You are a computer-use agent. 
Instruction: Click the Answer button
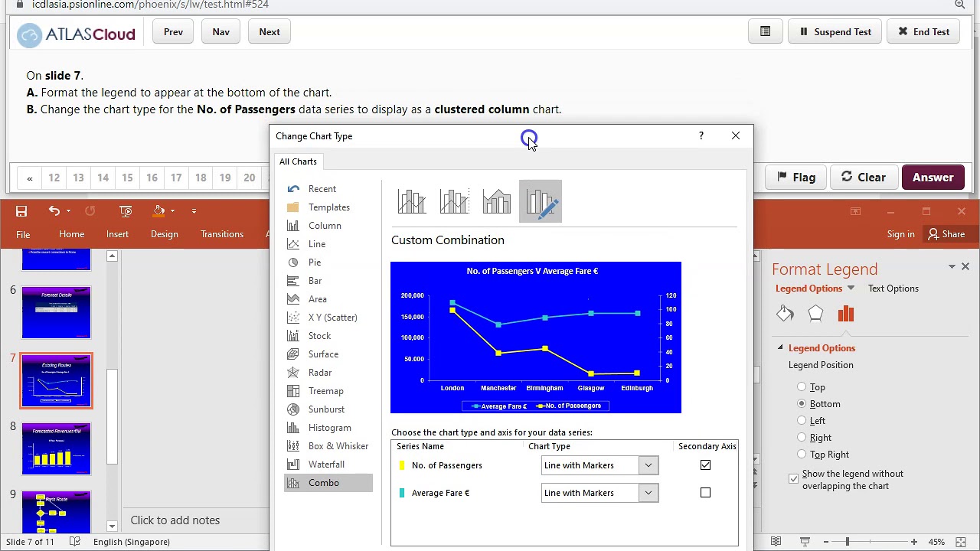tap(933, 178)
